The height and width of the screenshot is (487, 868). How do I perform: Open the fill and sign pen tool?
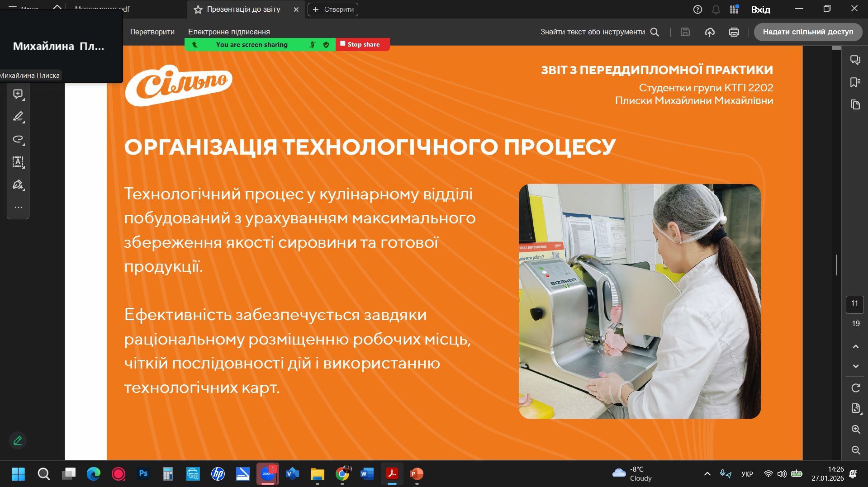click(18, 184)
